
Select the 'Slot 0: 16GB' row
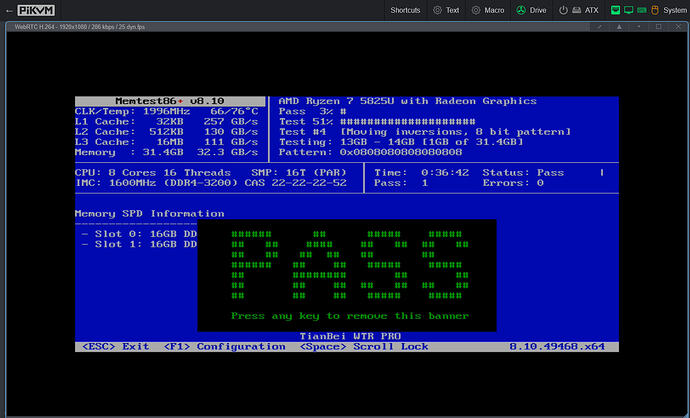click(139, 234)
